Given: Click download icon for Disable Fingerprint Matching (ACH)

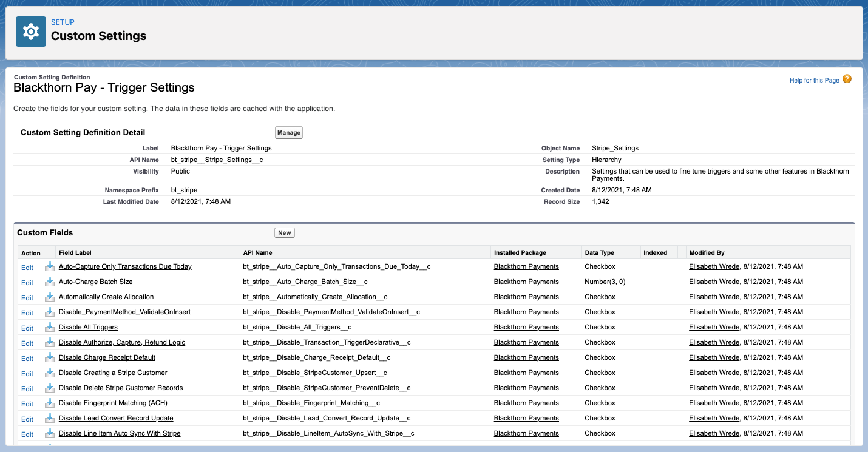Looking at the screenshot, I should tap(49, 403).
